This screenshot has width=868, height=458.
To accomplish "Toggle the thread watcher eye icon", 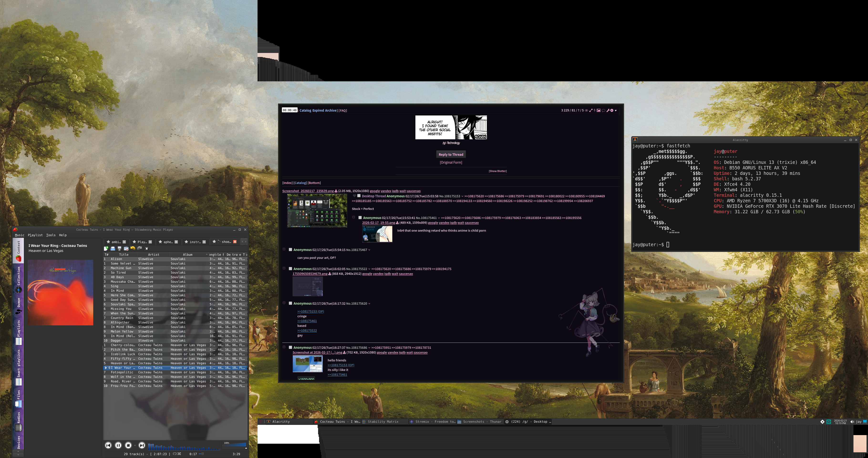I will coord(586,110).
